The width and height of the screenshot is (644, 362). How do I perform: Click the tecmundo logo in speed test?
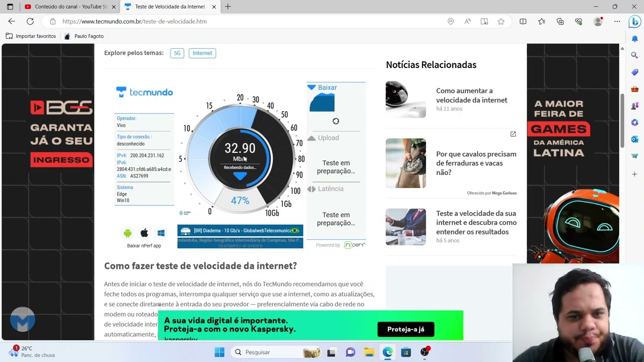(x=144, y=92)
